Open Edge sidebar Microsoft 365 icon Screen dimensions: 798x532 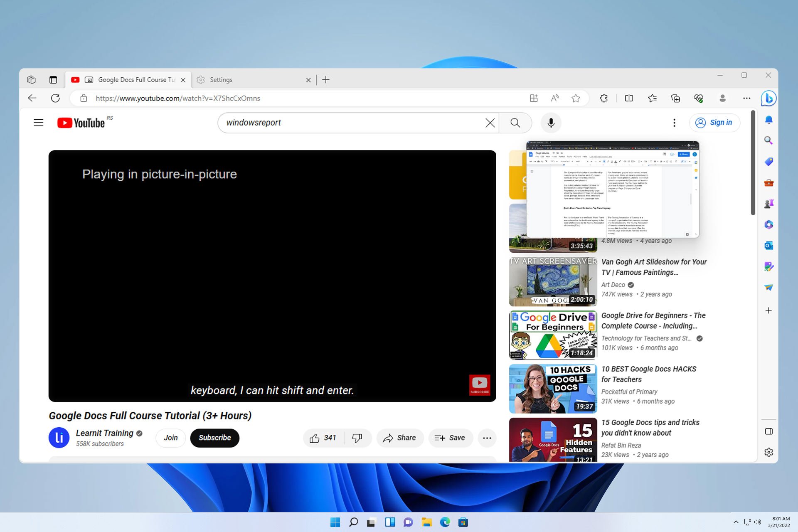click(x=769, y=224)
